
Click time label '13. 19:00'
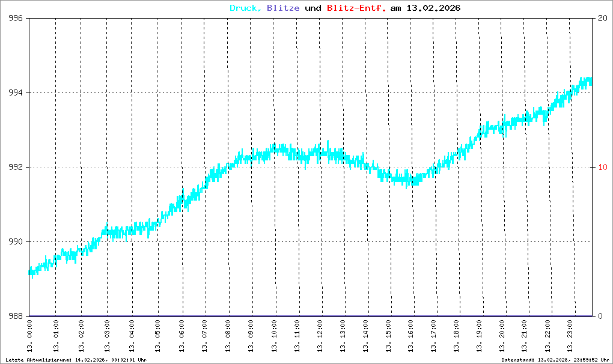[480, 336]
